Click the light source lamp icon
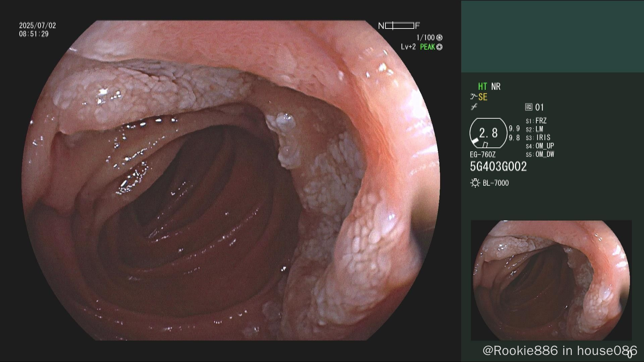The height and width of the screenshot is (362, 644). pyautogui.click(x=475, y=183)
